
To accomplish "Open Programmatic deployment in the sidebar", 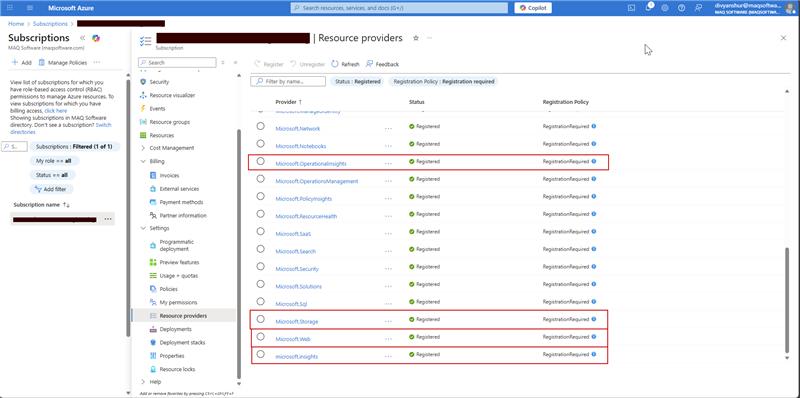I will (x=177, y=245).
